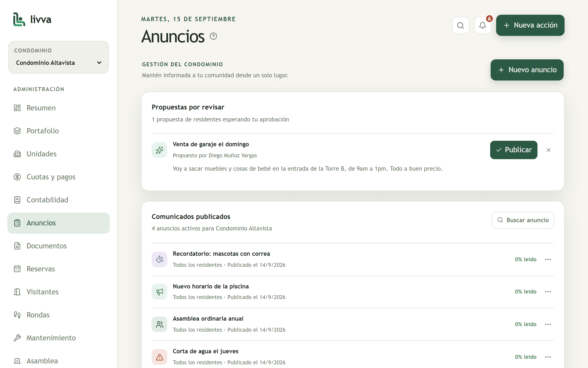Click the megaphone icon of piscina announcement
This screenshot has width=588, height=368.
(x=159, y=292)
